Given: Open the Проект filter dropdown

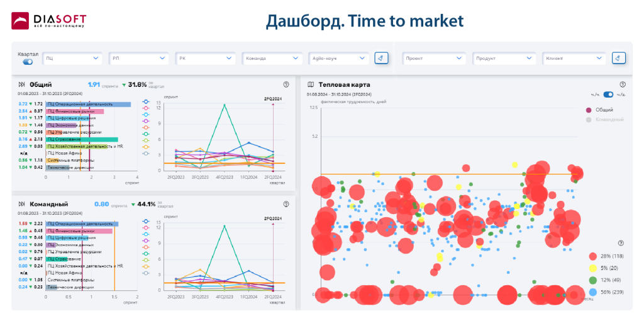Looking at the screenshot, I should tap(434, 59).
